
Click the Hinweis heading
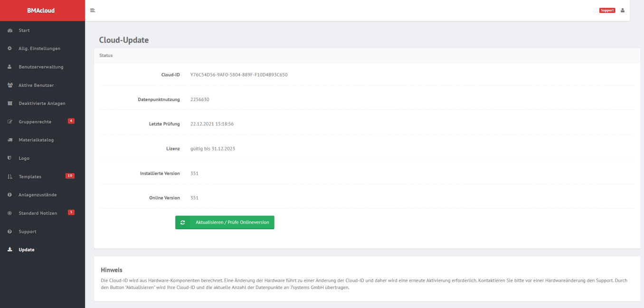[x=112, y=270]
